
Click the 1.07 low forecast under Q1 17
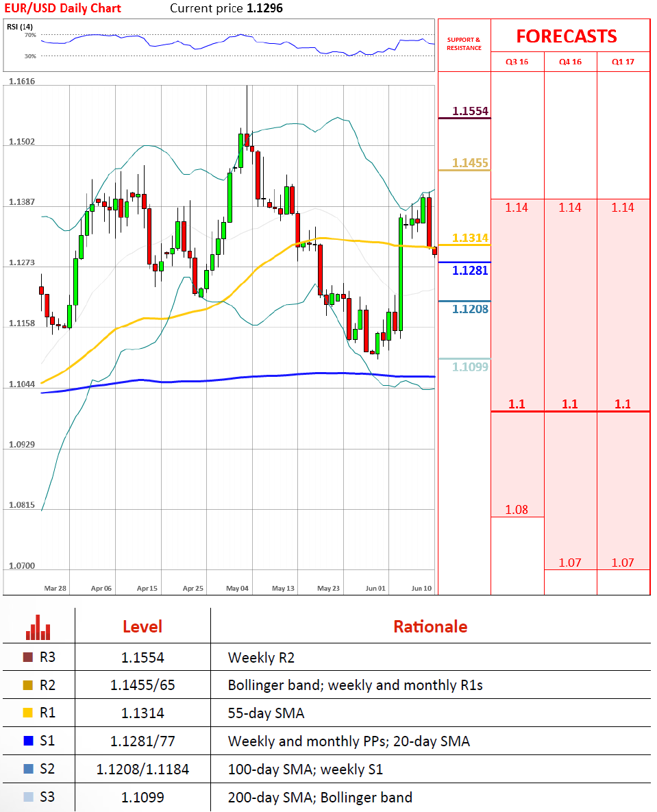point(623,563)
